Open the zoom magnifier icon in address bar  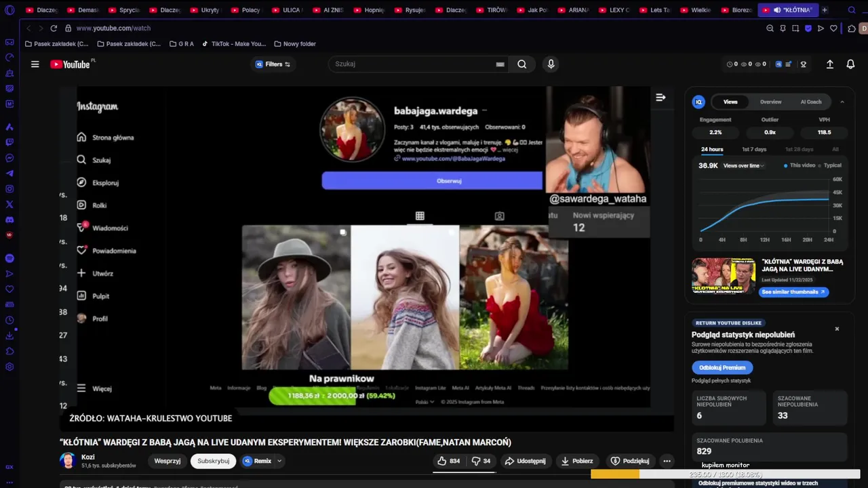click(770, 28)
